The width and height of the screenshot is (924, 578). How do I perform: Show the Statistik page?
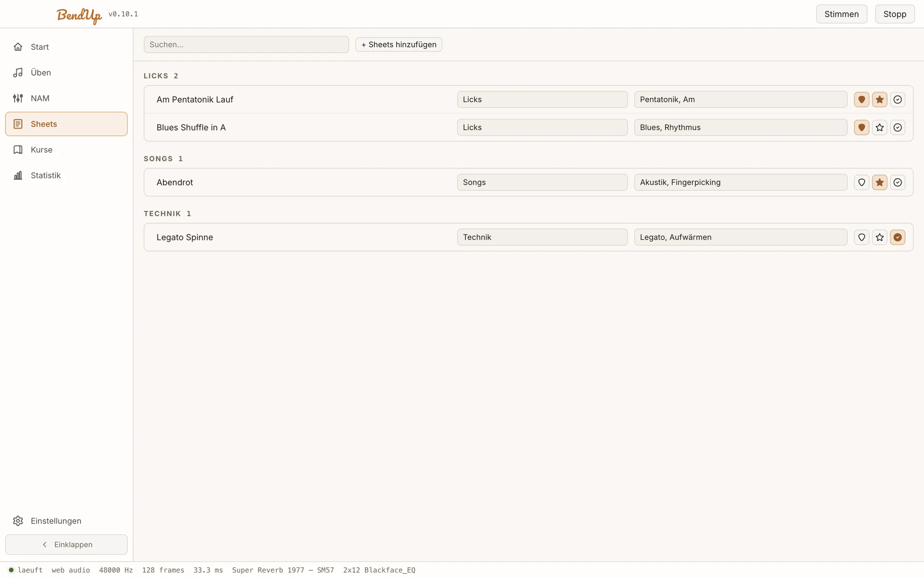(67, 175)
